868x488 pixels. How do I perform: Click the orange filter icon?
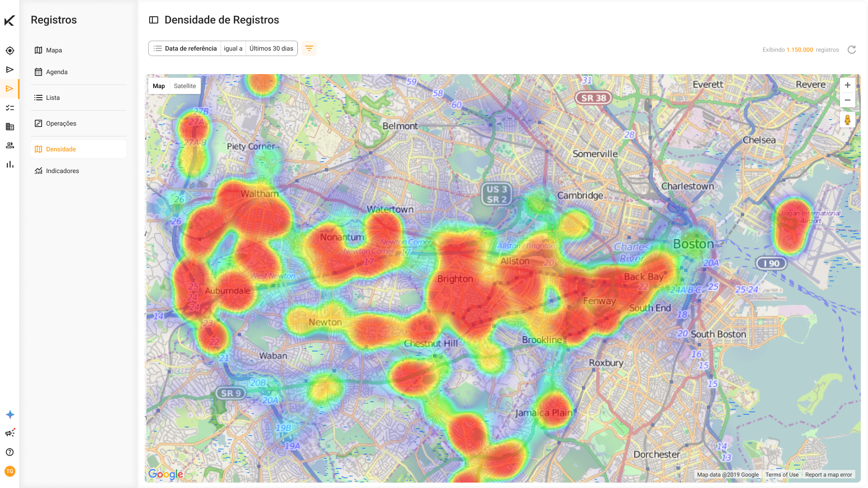tap(309, 48)
